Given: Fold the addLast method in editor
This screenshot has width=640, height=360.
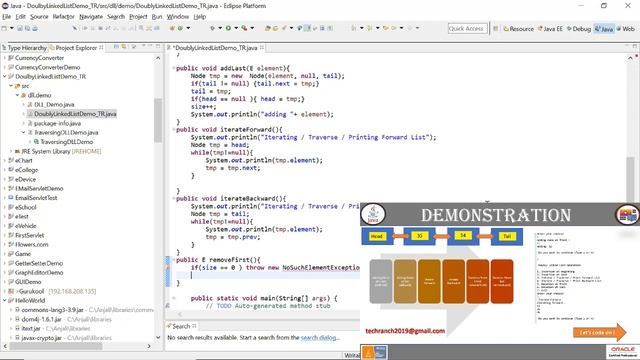Looking at the screenshot, I should pos(173,68).
